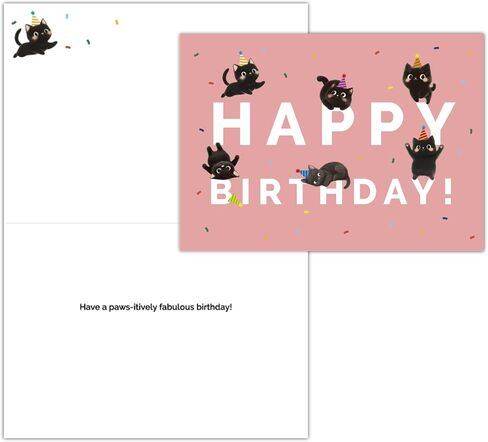Select the letter H in HAPPY
The image size is (488, 442).
point(231,124)
